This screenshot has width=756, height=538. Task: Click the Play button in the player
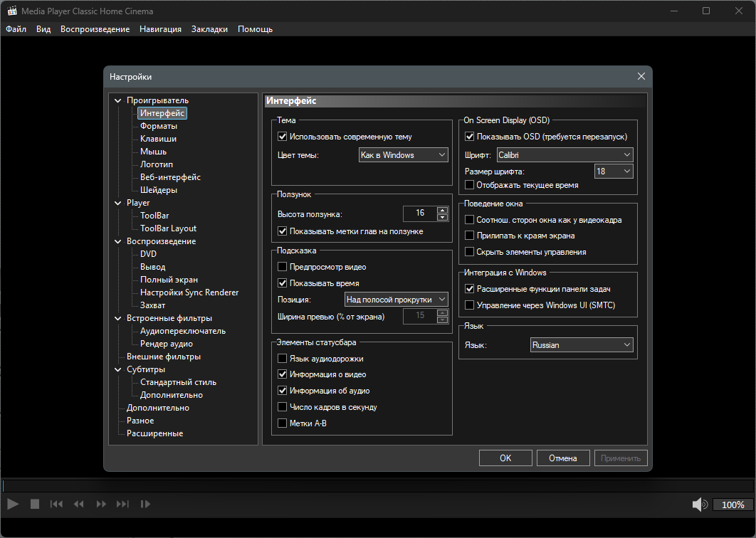13,504
